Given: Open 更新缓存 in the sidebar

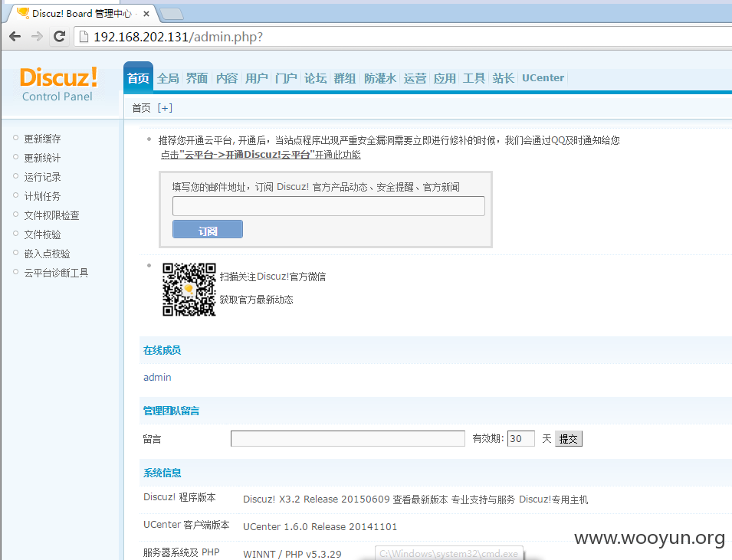Looking at the screenshot, I should click(42, 139).
